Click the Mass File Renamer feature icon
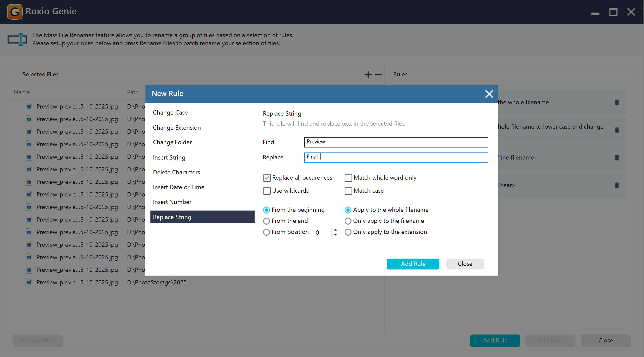 [x=17, y=39]
